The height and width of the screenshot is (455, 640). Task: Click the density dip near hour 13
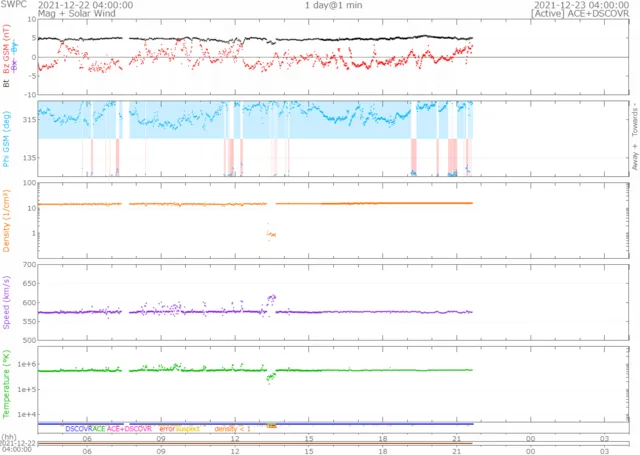[271, 234]
